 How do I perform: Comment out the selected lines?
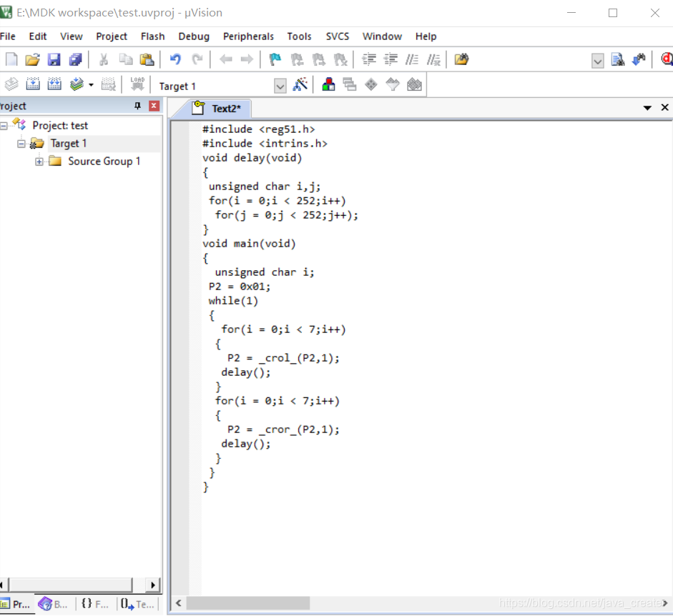click(x=412, y=59)
